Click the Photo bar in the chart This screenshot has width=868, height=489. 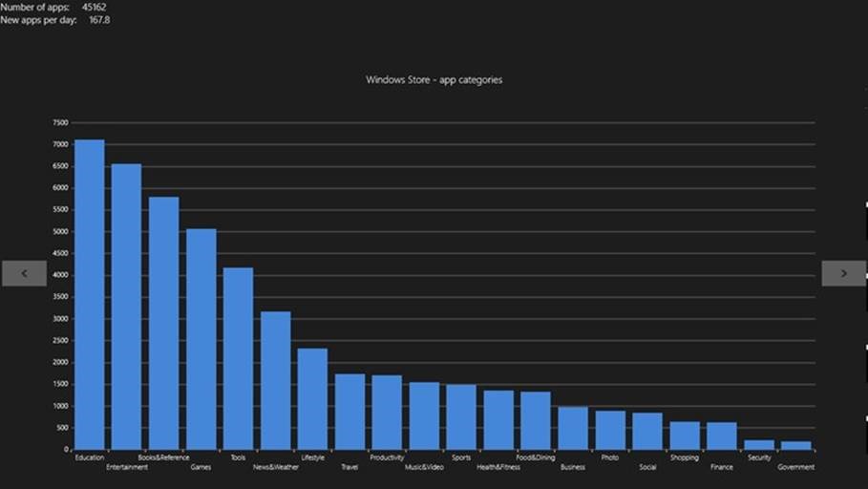(610, 430)
